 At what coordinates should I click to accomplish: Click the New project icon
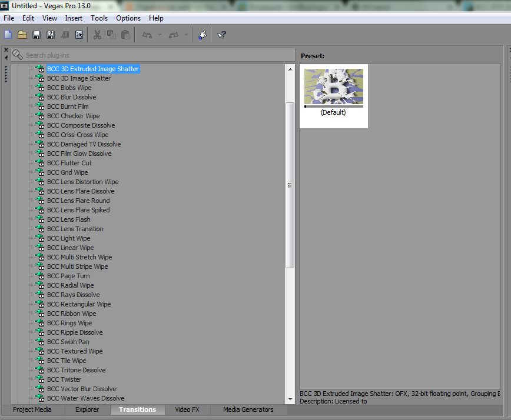click(x=8, y=35)
